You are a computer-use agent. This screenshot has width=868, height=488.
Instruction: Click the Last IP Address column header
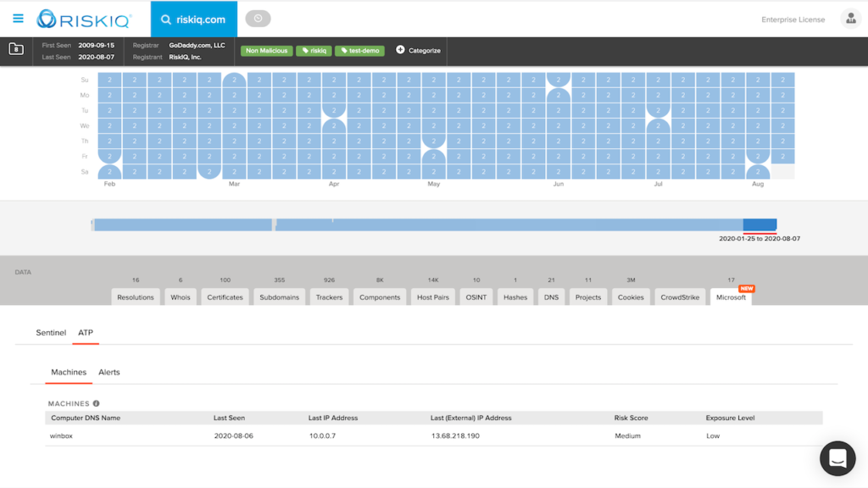tap(332, 418)
